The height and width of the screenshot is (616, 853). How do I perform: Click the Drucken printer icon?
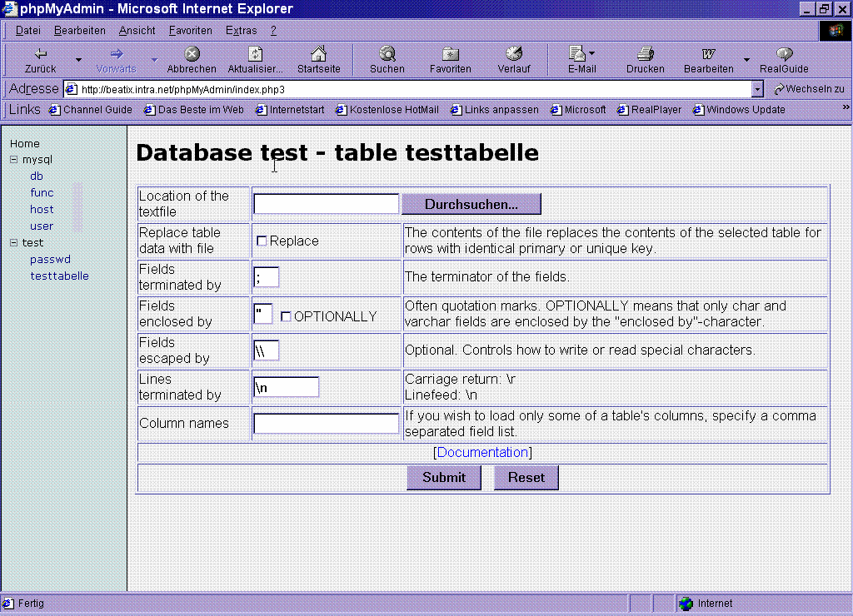coord(645,54)
